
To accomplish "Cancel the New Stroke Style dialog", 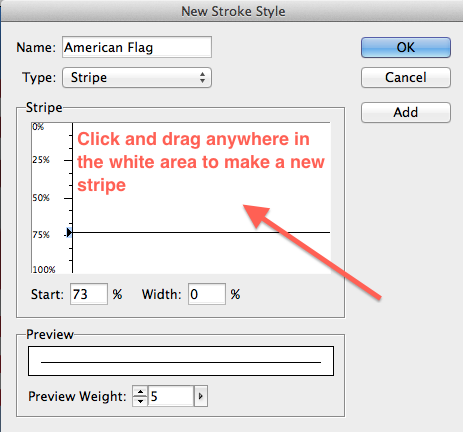I will pyautogui.click(x=406, y=78).
